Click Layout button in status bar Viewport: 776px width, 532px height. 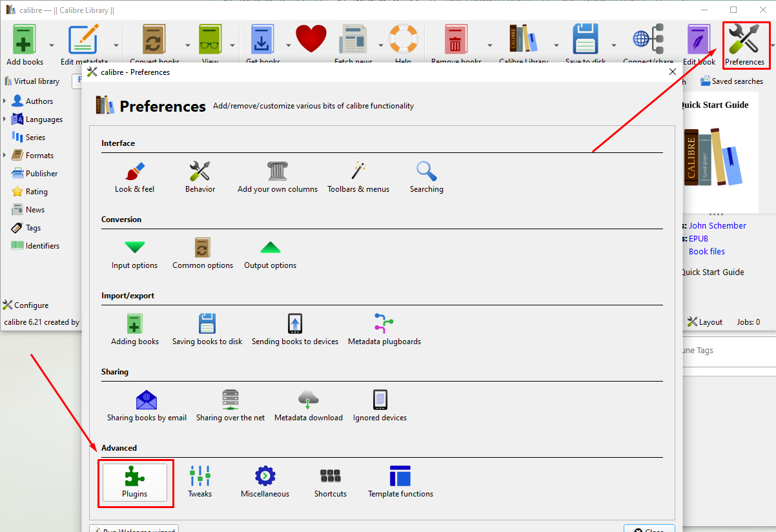(705, 322)
